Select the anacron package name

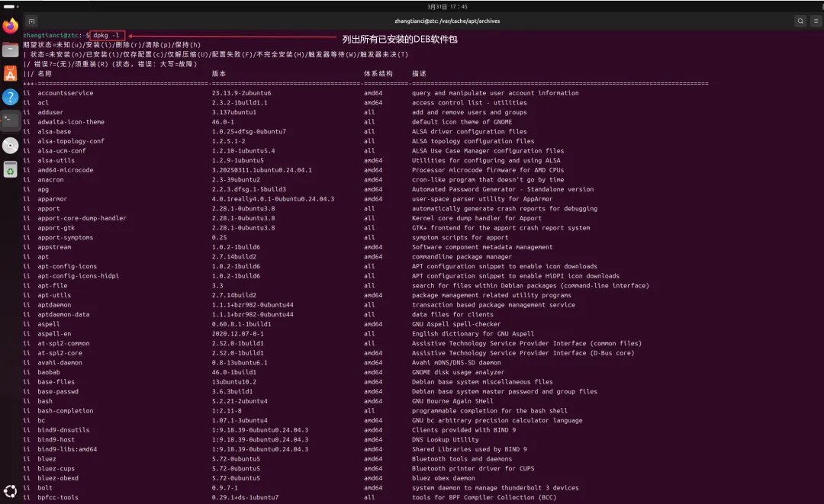50,179
